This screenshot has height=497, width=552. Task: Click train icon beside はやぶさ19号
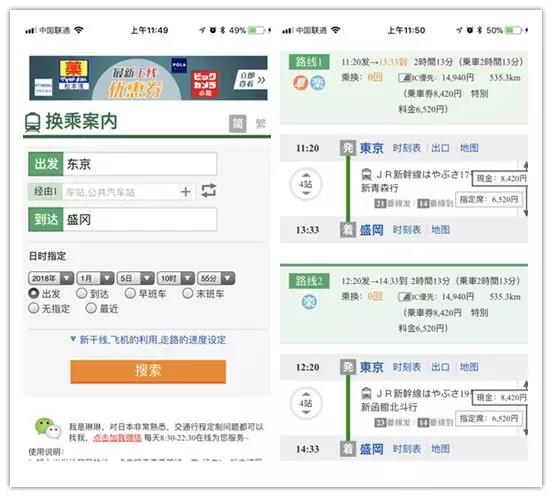pyautogui.click(x=366, y=393)
